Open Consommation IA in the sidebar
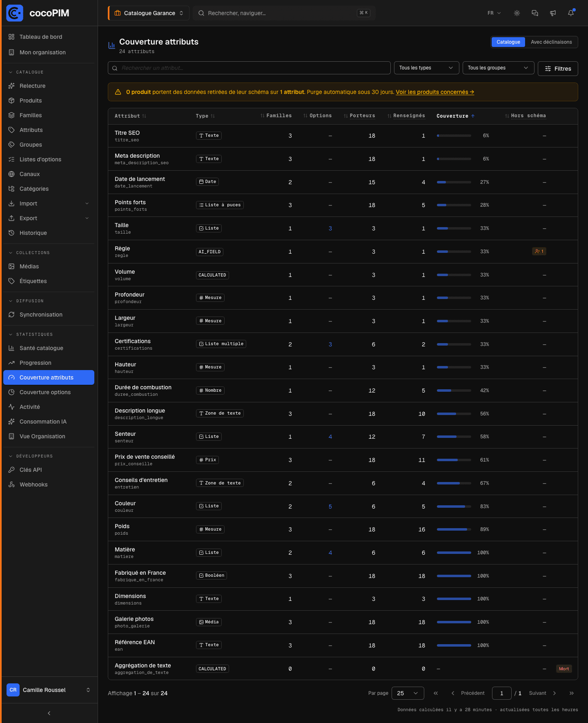The image size is (588, 723). coord(49,422)
